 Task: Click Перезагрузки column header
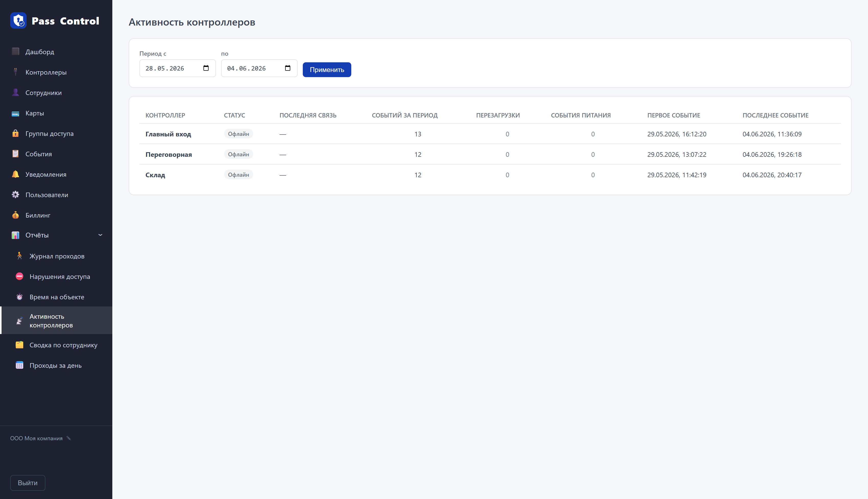pos(498,115)
